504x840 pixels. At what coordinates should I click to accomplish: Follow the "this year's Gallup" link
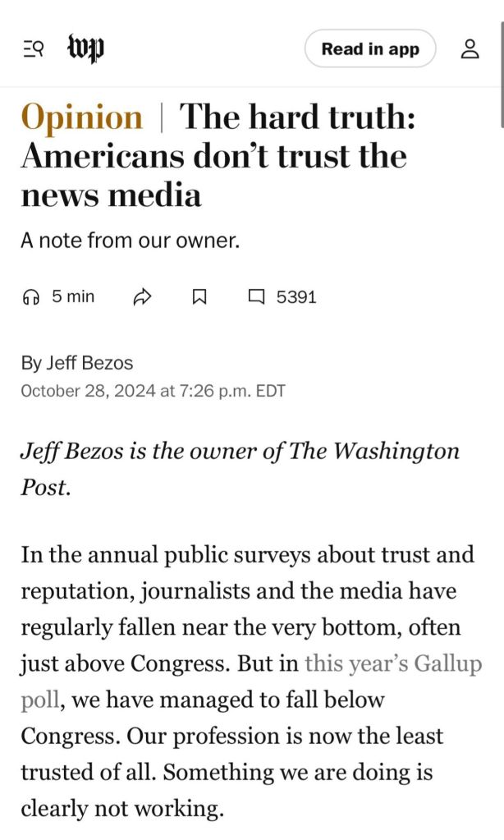coord(392,663)
